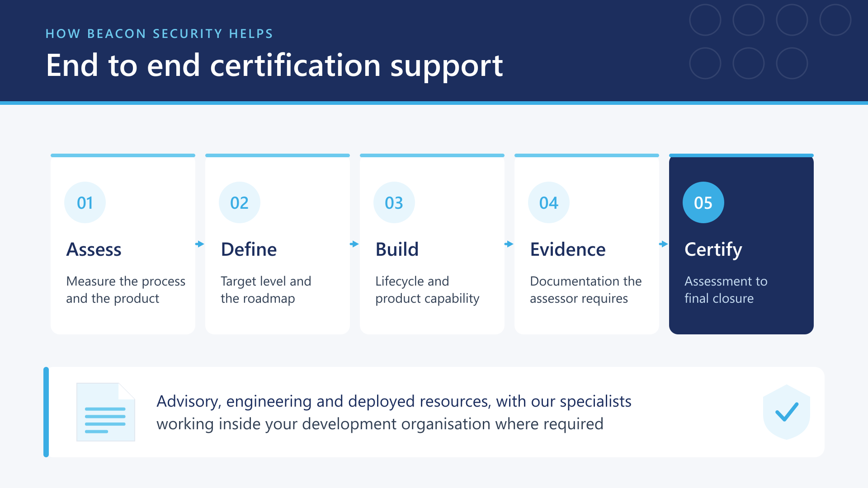The width and height of the screenshot is (868, 488).
Task: Click the 'Advisory, engineering and deployed resources' text
Action: coord(394,413)
